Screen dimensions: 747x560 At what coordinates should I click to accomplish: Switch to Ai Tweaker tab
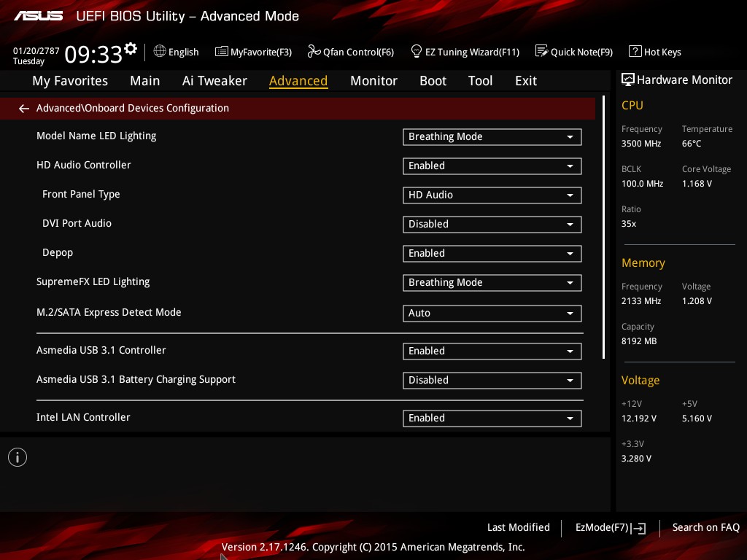click(x=214, y=81)
